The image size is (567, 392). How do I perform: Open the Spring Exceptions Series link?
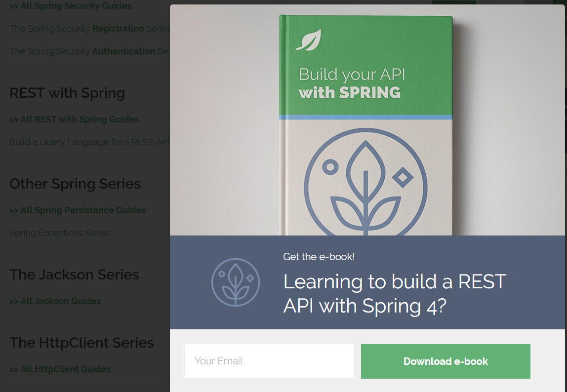pos(60,233)
